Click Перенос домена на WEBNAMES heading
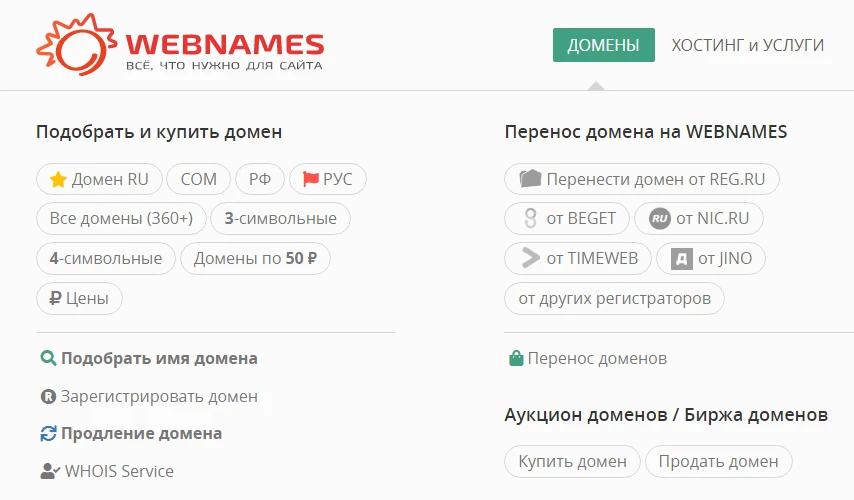Viewport: 854px width, 500px height. (x=646, y=132)
